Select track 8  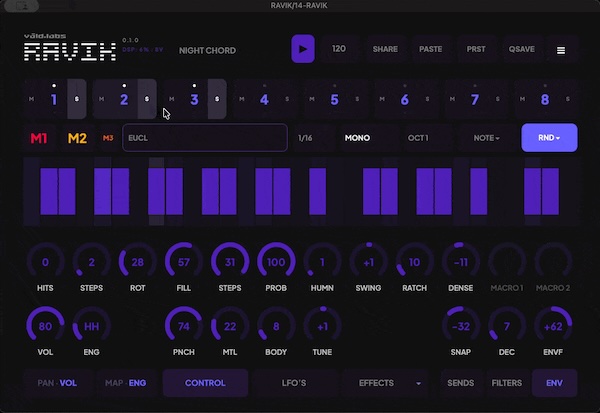point(545,100)
